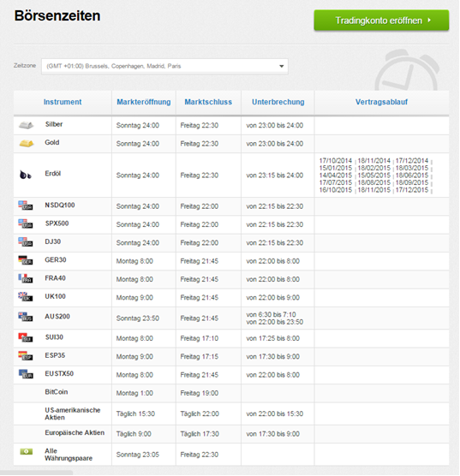Select the UK100 instrument name
460x476 pixels.
pyautogui.click(x=56, y=296)
